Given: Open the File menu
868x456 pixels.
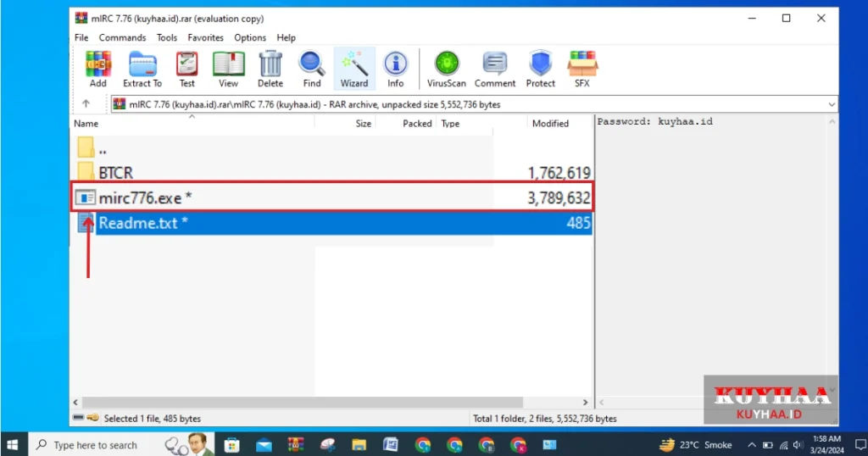Looking at the screenshot, I should pyautogui.click(x=81, y=37).
